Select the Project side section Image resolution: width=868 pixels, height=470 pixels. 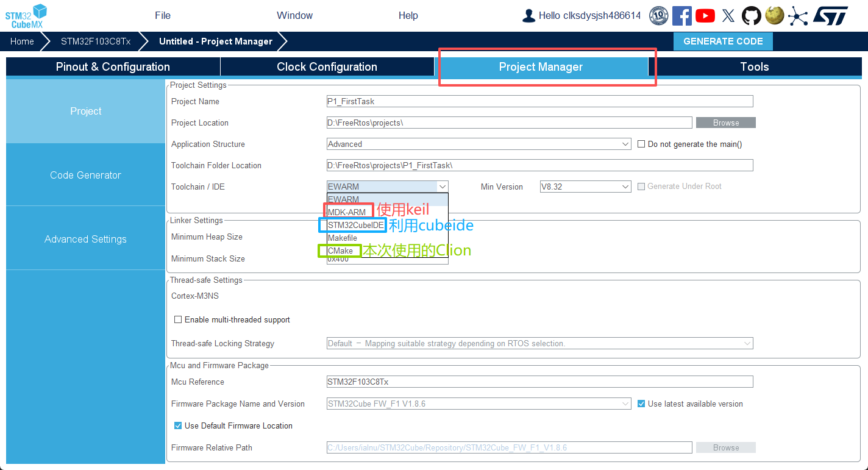coord(86,111)
